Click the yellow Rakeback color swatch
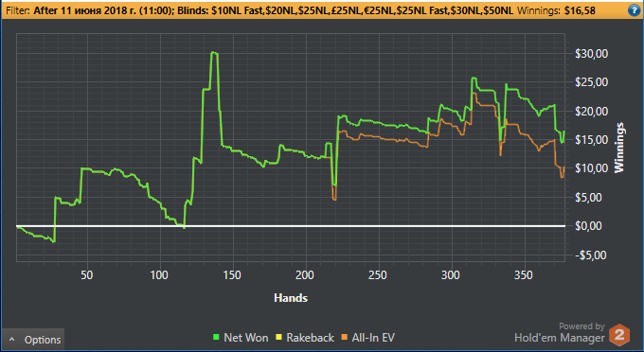This screenshot has height=352, width=644. coord(278,337)
